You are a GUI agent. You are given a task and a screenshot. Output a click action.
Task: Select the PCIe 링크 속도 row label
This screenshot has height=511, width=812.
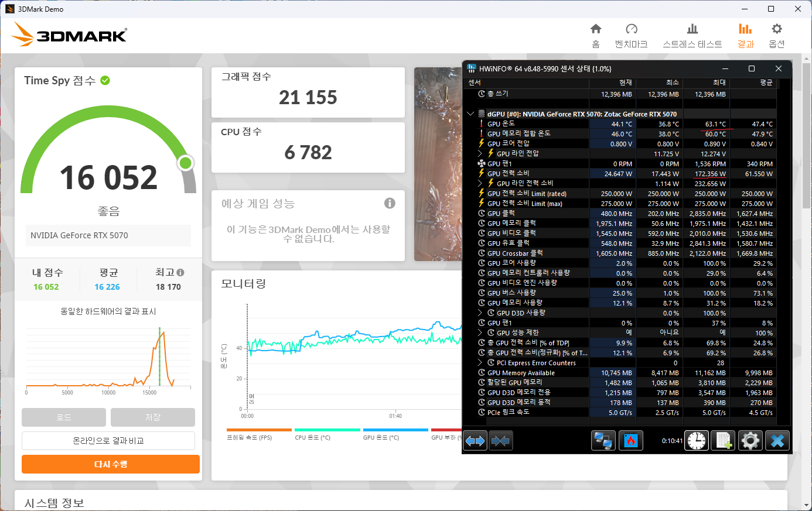(509, 412)
